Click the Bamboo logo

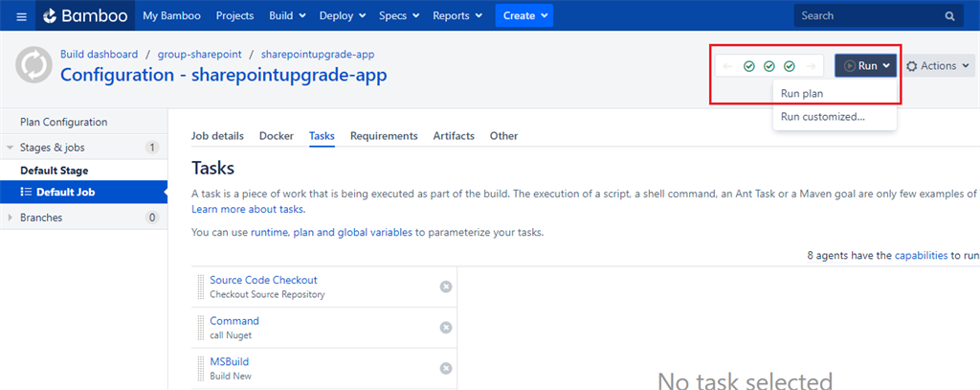point(84,15)
